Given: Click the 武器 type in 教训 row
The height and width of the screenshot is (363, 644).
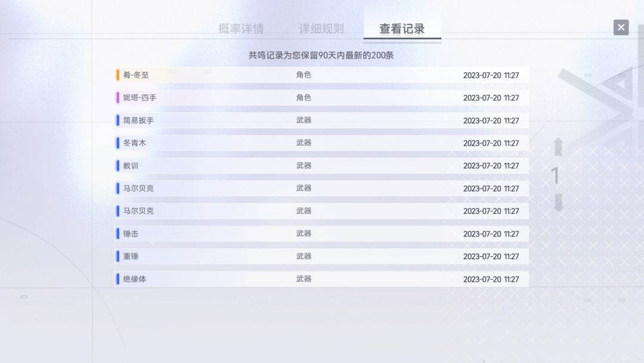Looking at the screenshot, I should click(x=304, y=165).
